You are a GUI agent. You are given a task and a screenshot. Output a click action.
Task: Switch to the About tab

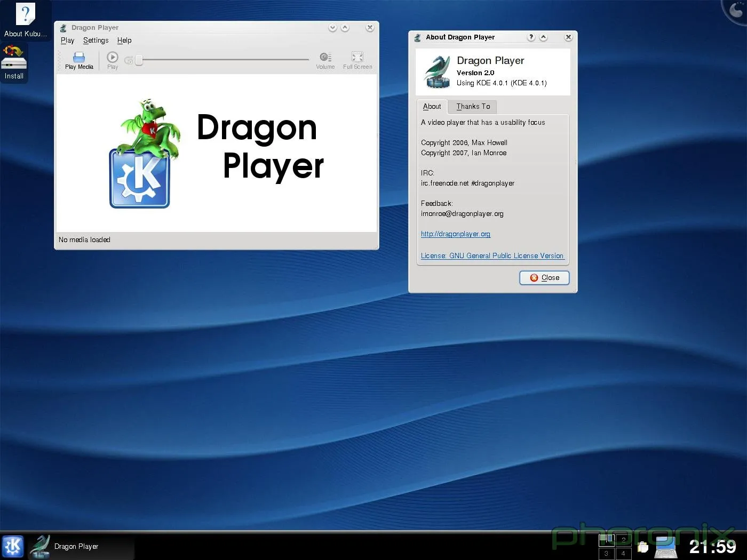432,107
